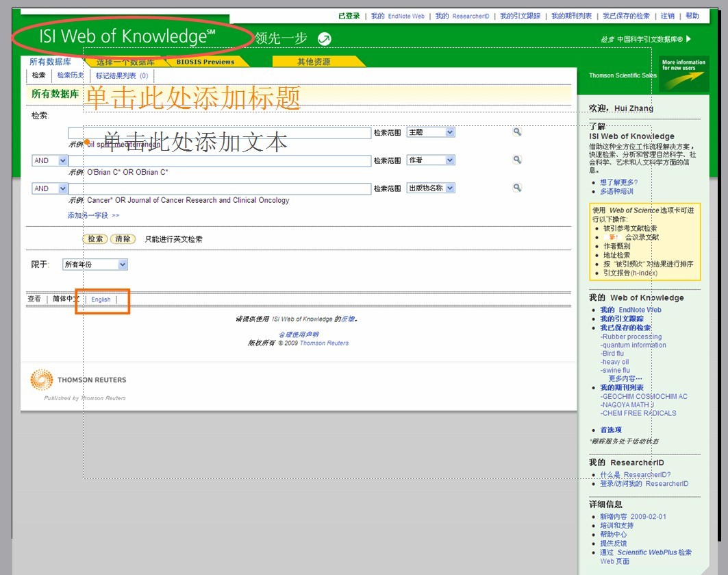Switch language to English
Viewport: 728px width, 575px height.
click(101, 299)
